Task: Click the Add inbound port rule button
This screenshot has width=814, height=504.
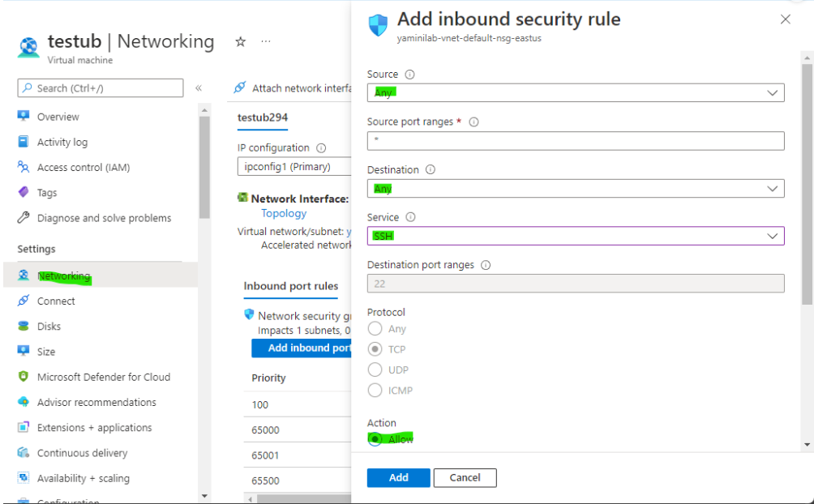Action: pos(302,348)
